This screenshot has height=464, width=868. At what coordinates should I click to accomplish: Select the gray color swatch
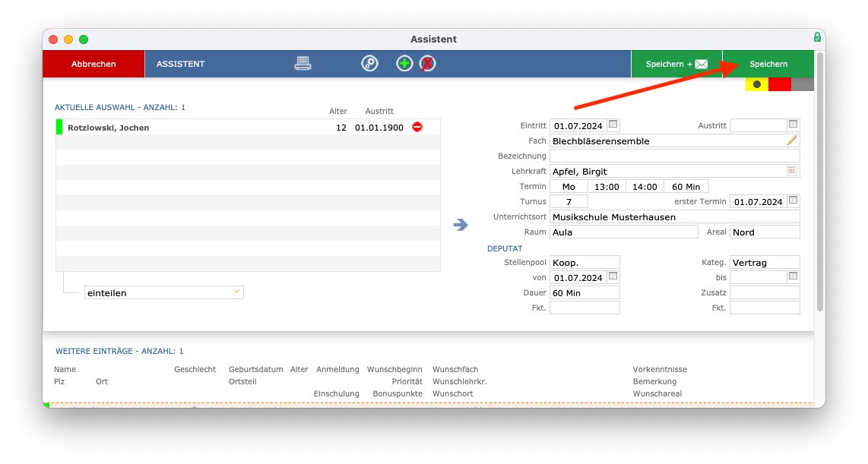(803, 84)
